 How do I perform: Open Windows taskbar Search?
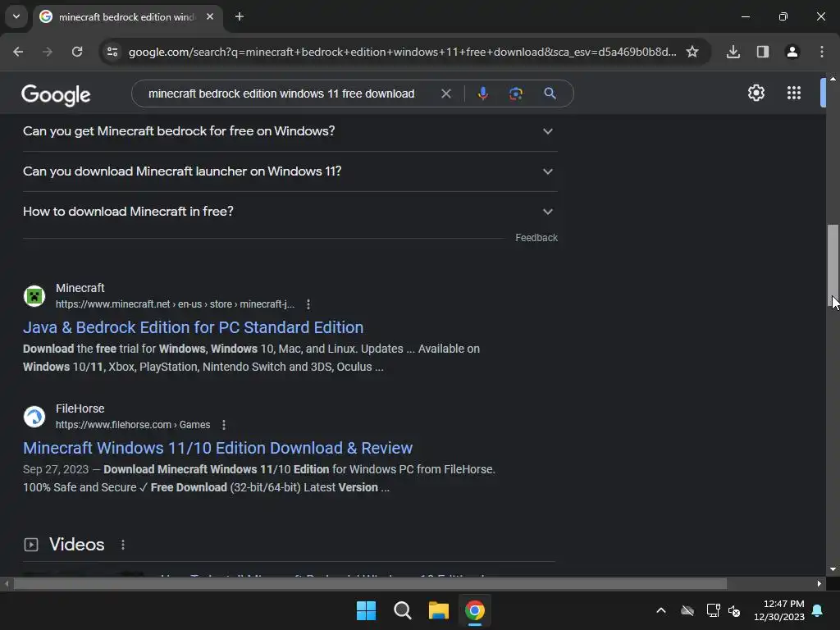tap(402, 610)
